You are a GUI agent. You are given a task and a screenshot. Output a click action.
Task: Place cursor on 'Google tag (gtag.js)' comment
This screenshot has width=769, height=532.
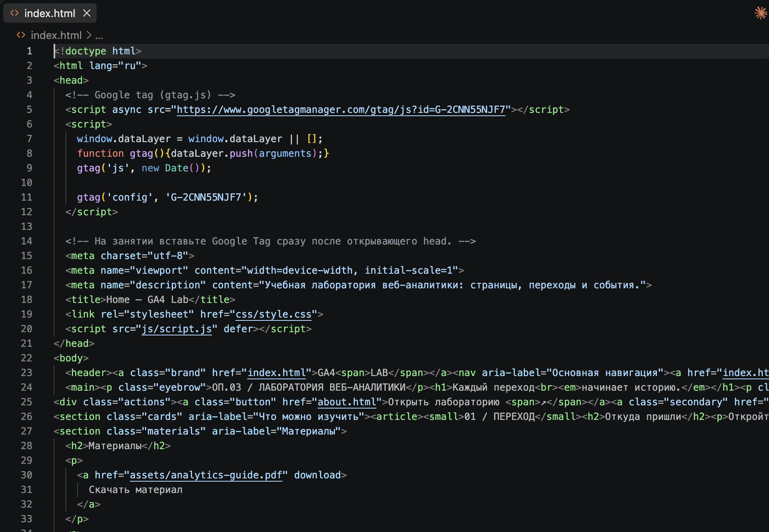[150, 95]
